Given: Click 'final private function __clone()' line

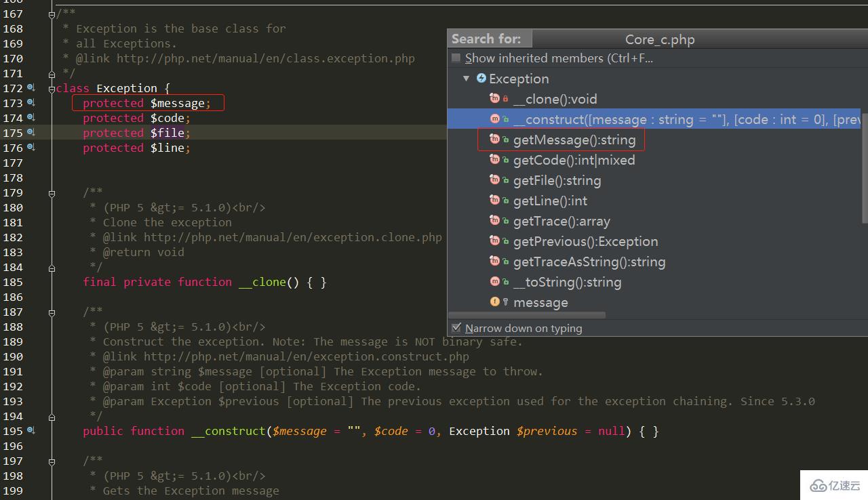Looking at the screenshot, I should tap(205, 282).
